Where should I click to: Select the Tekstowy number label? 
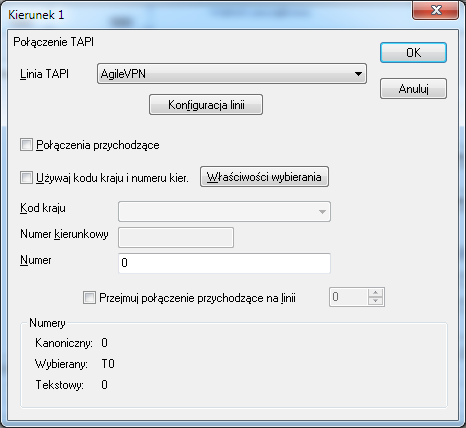(59, 385)
